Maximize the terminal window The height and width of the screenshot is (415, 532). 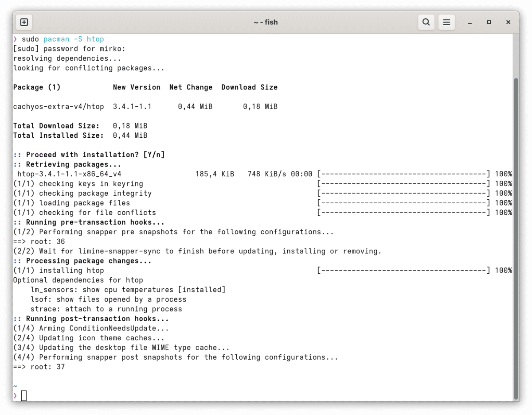pyautogui.click(x=489, y=22)
